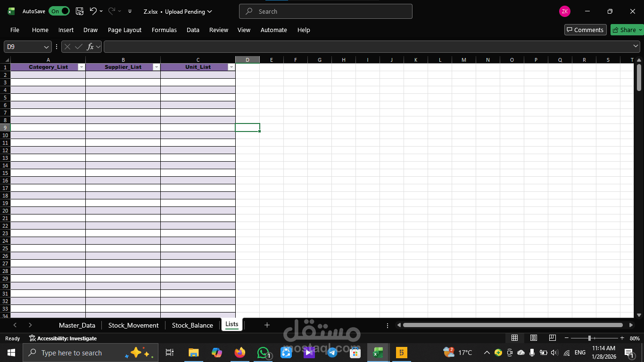Open the File menu
The image size is (644, 362).
pos(15,30)
